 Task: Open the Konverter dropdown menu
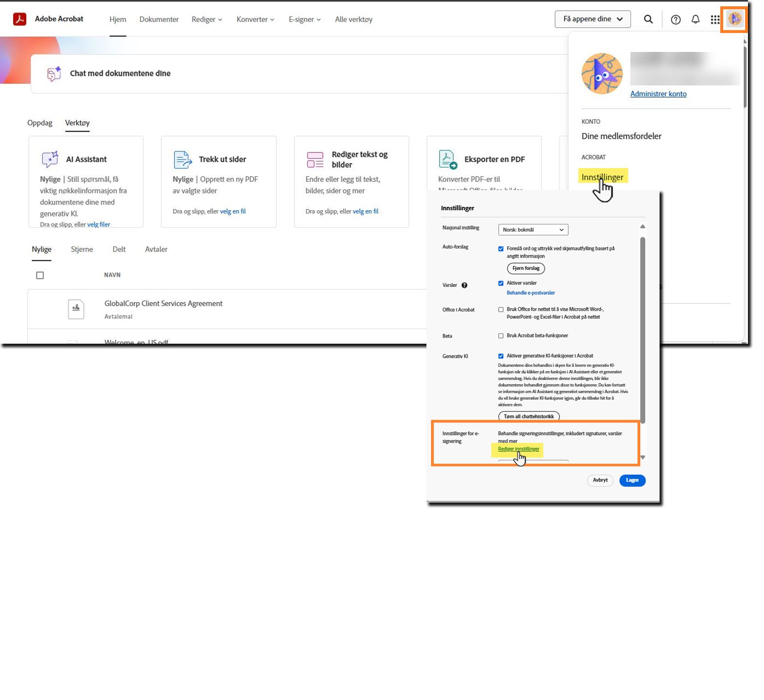point(255,19)
